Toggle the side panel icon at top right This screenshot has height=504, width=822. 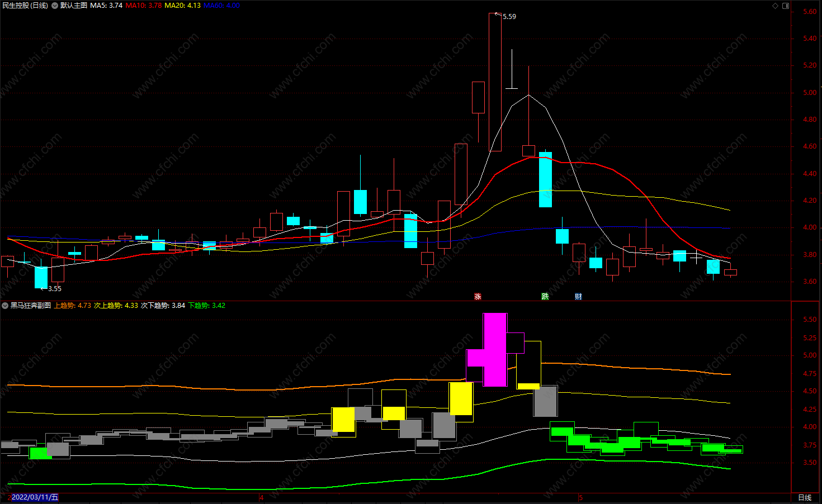pos(786,6)
